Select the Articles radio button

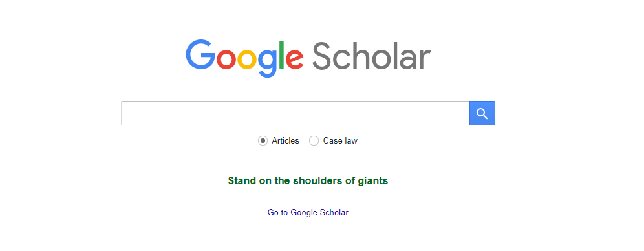(263, 141)
